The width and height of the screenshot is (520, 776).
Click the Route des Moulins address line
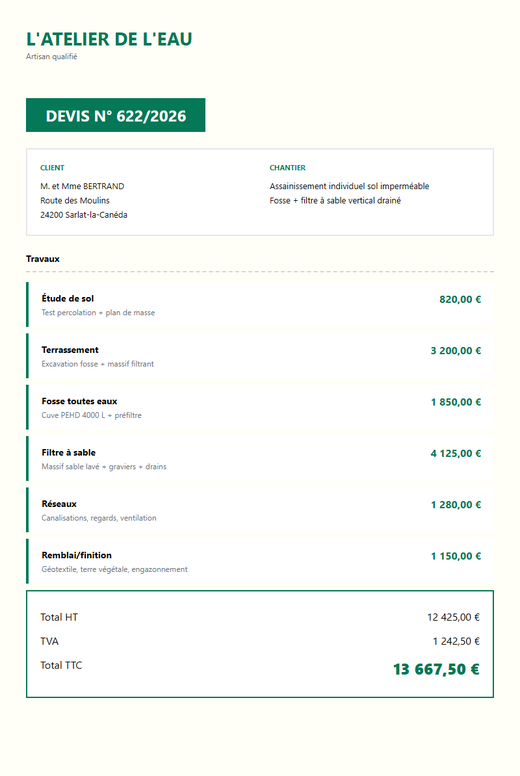coord(75,200)
